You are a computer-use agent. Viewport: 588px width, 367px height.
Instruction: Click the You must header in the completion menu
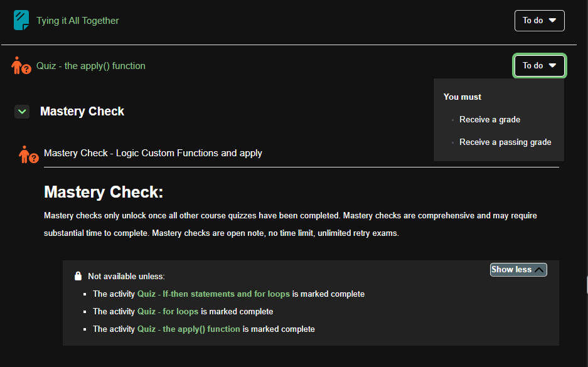tap(462, 97)
